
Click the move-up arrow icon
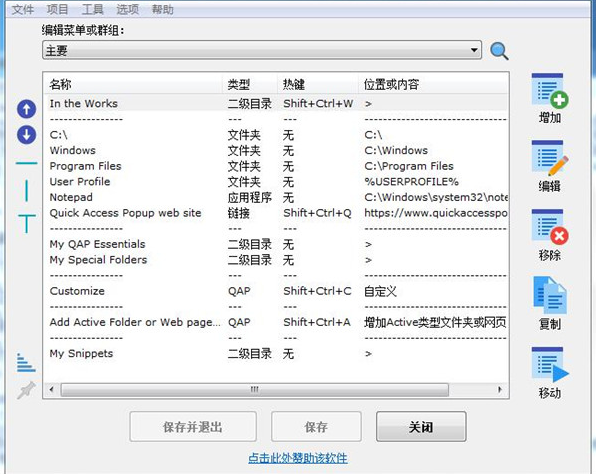click(26, 109)
